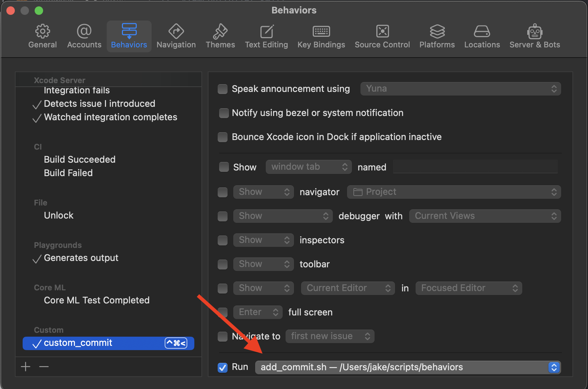Open the Source Control icon
588x389 pixels.
coord(382,31)
